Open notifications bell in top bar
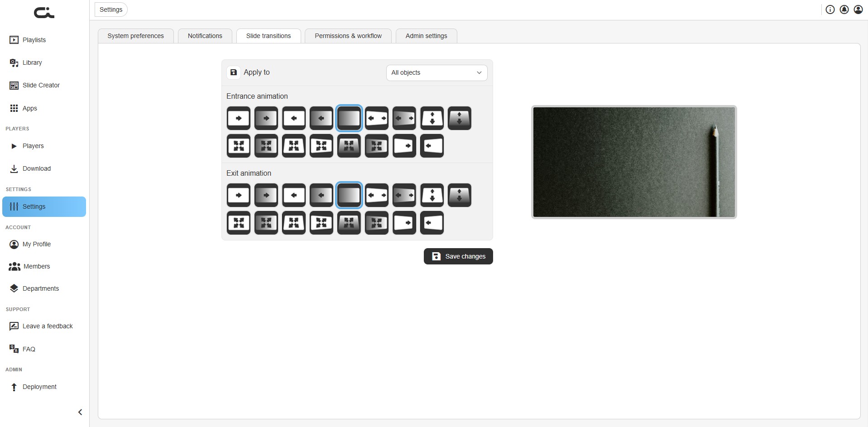Image resolution: width=868 pixels, height=427 pixels. [844, 10]
